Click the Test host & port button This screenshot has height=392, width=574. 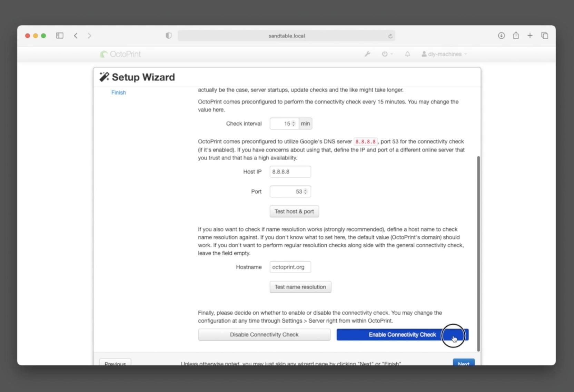pyautogui.click(x=294, y=211)
